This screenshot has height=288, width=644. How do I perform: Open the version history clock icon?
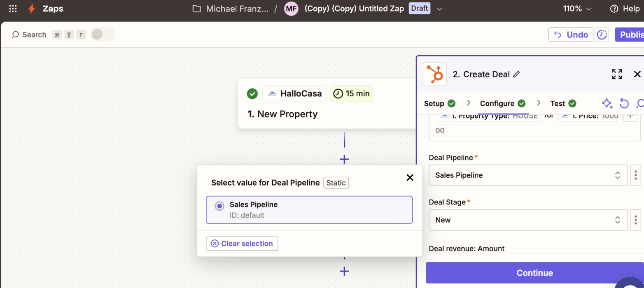602,35
